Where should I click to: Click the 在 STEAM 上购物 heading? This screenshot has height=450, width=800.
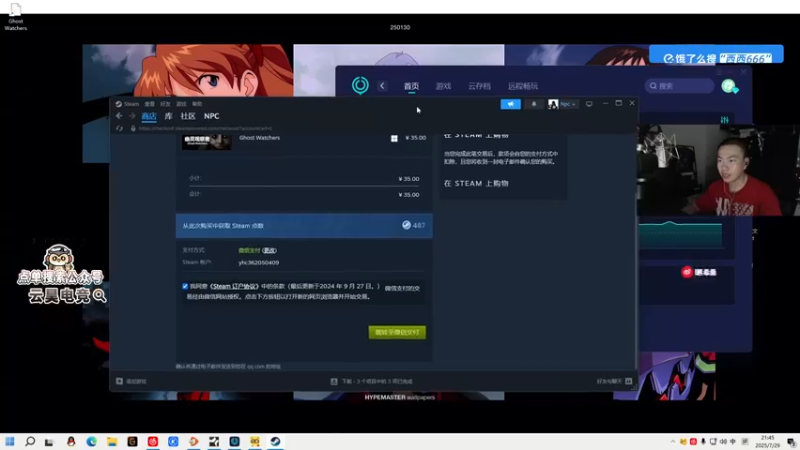click(476, 184)
